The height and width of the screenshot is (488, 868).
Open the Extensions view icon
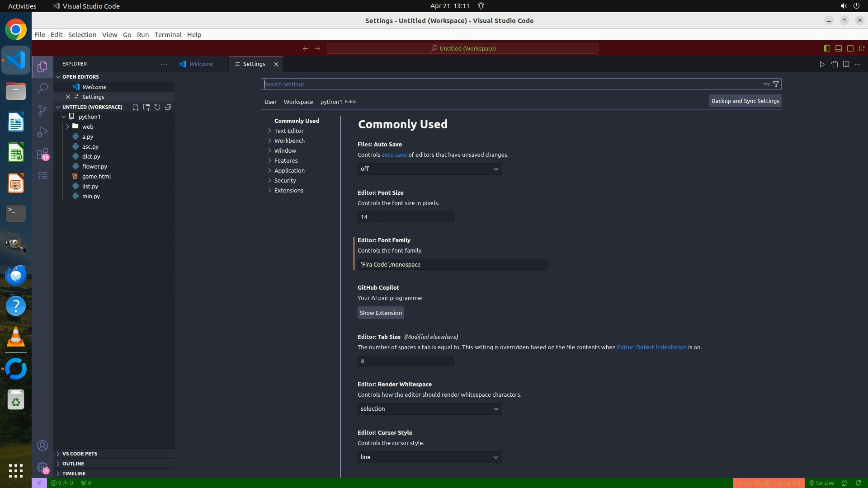tap(42, 154)
